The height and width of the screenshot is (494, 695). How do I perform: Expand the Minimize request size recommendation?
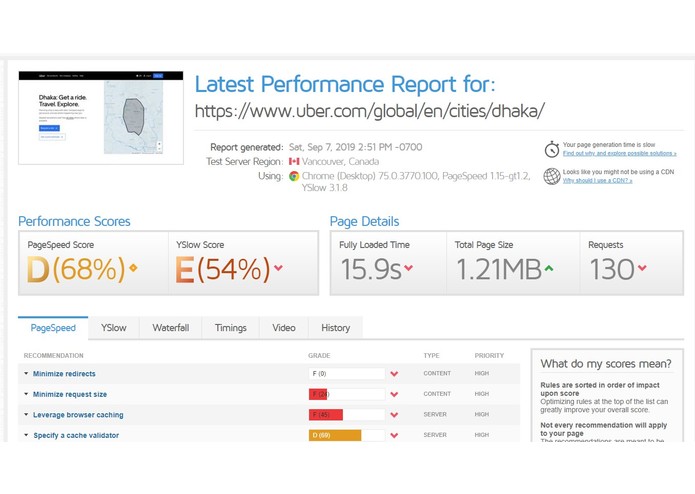coord(26,394)
